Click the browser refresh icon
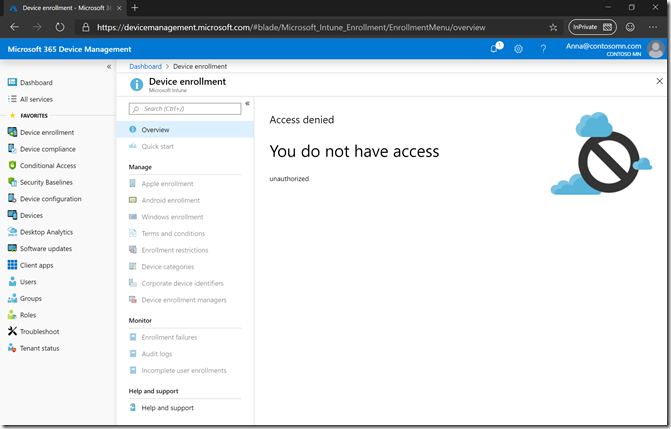 click(x=60, y=27)
